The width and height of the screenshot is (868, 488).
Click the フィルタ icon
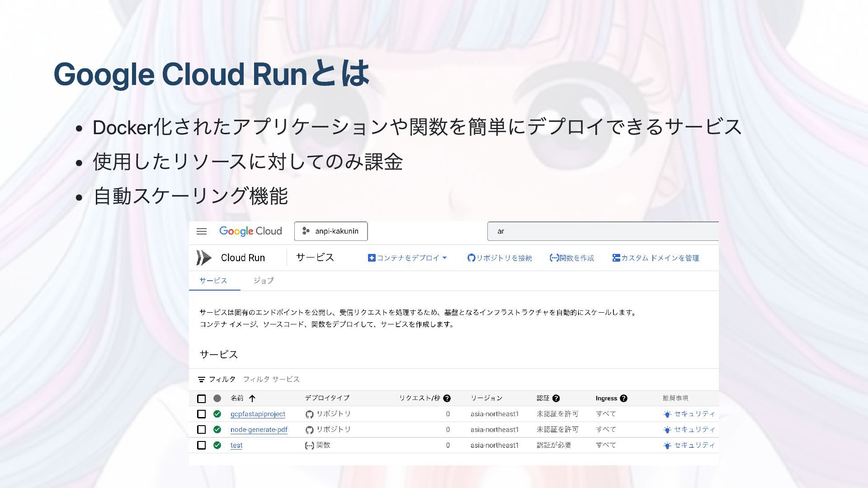[x=202, y=380]
